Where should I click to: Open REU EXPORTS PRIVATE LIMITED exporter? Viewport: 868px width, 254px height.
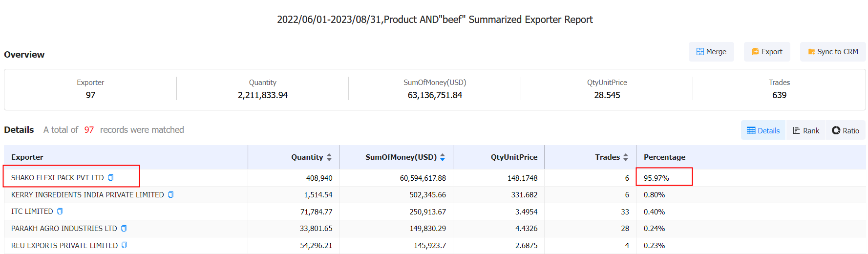[x=64, y=245]
